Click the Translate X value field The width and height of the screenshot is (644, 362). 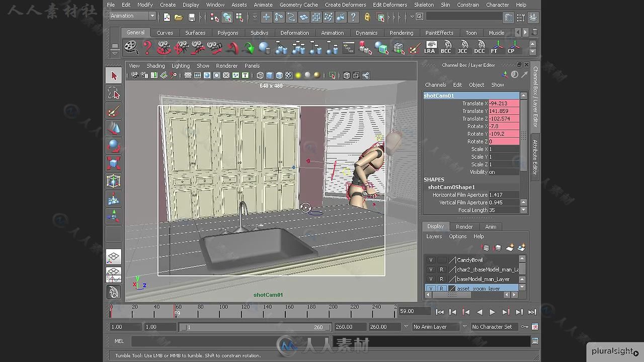pyautogui.click(x=504, y=104)
